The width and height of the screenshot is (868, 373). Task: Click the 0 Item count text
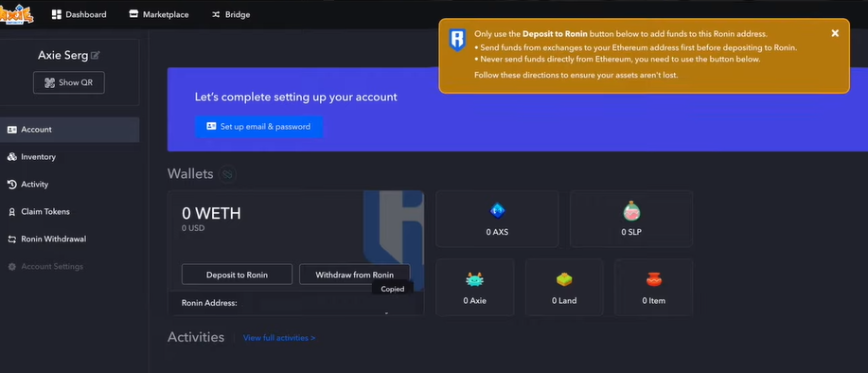[x=654, y=300]
